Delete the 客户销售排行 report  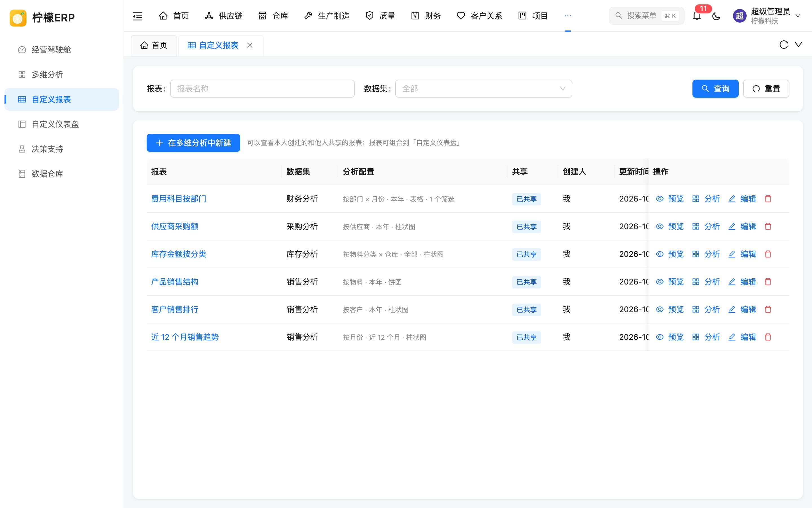(x=768, y=309)
